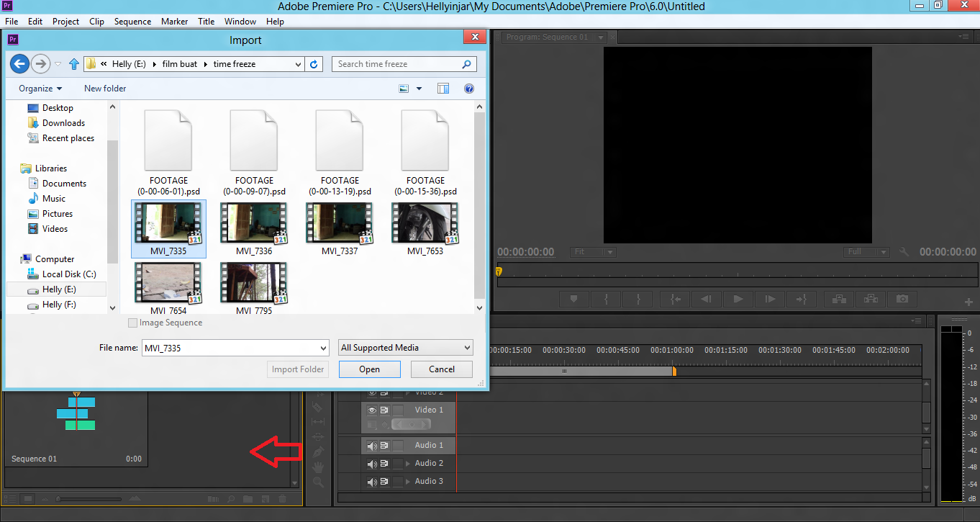
Task: Select the Hand tool in Tools panel
Action: tap(318, 467)
